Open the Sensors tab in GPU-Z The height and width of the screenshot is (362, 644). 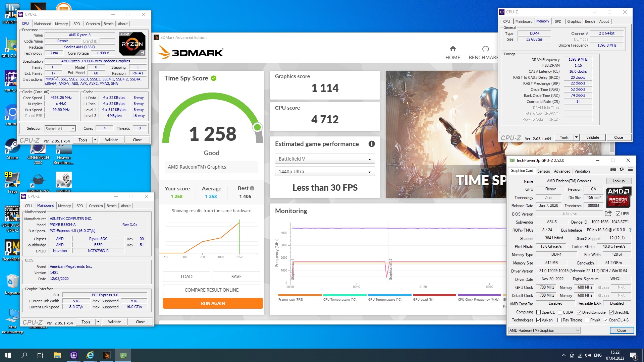tap(543, 171)
